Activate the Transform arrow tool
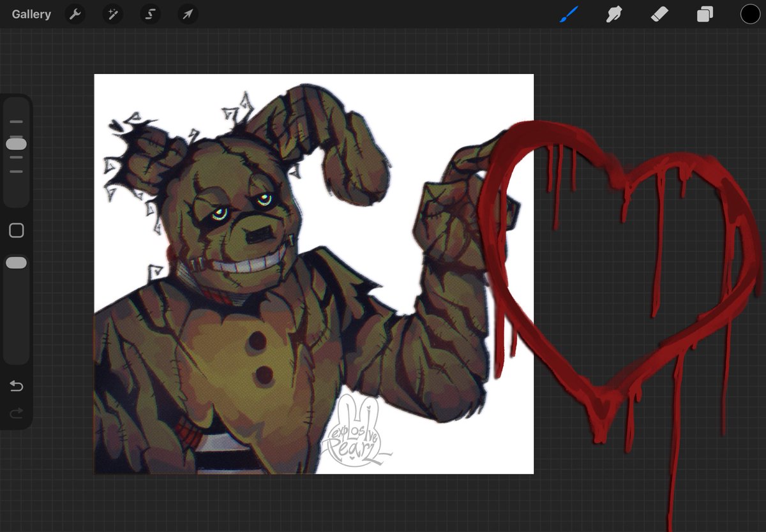The height and width of the screenshot is (532, 766). [187, 14]
